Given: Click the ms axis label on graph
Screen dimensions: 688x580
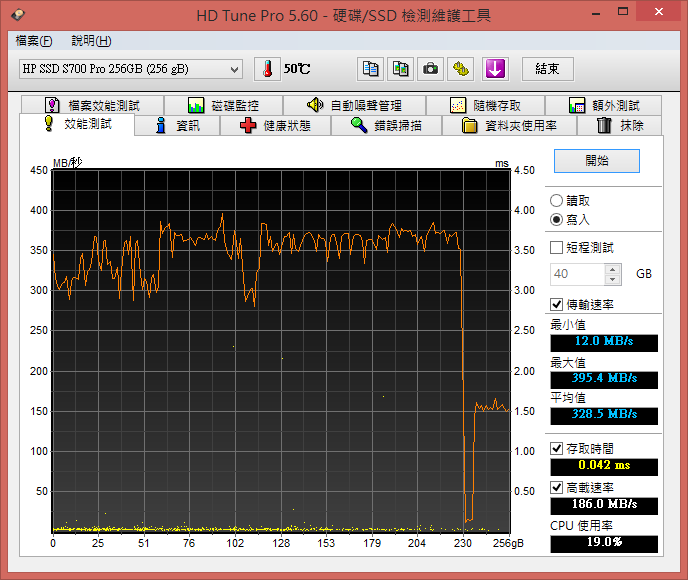Looking at the screenshot, I should tap(502, 164).
